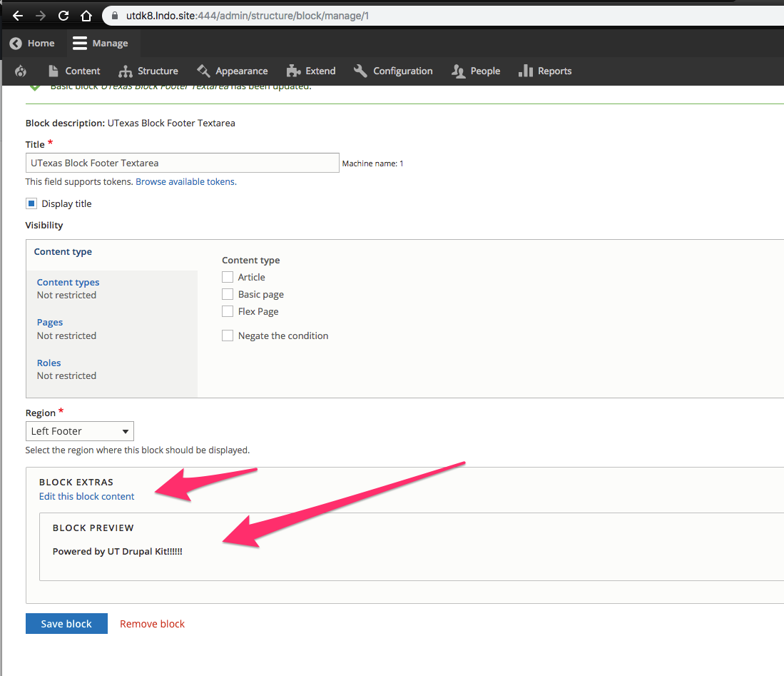784x676 pixels.
Task: Click the Drupal drop logo icon
Action: coord(21,71)
